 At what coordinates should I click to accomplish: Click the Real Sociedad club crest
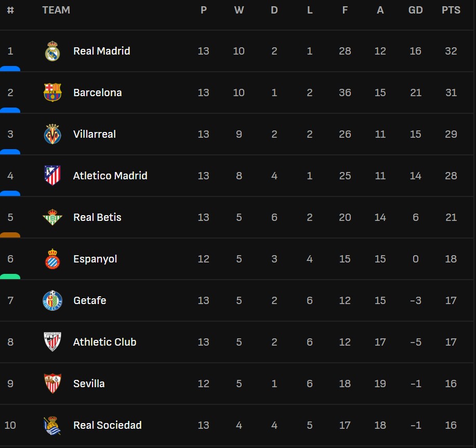click(x=52, y=425)
